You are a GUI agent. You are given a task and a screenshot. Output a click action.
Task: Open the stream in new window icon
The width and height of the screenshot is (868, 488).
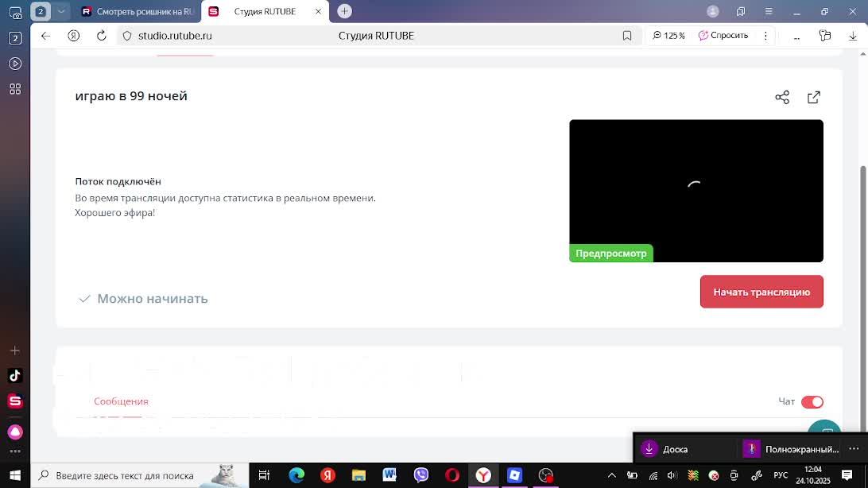coord(814,98)
